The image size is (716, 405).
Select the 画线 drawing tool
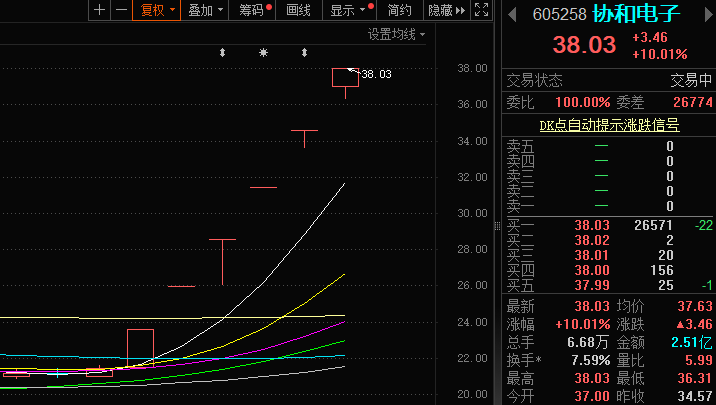(x=299, y=10)
